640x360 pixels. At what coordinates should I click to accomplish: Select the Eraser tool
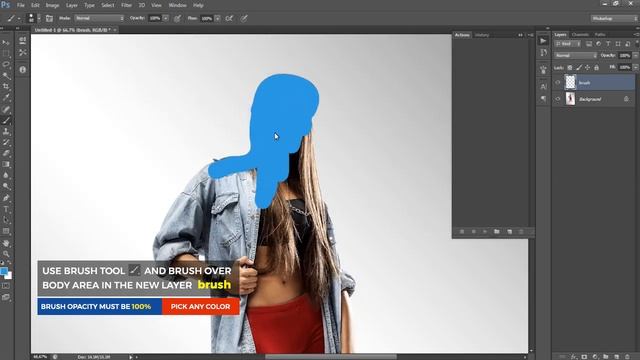[6, 153]
